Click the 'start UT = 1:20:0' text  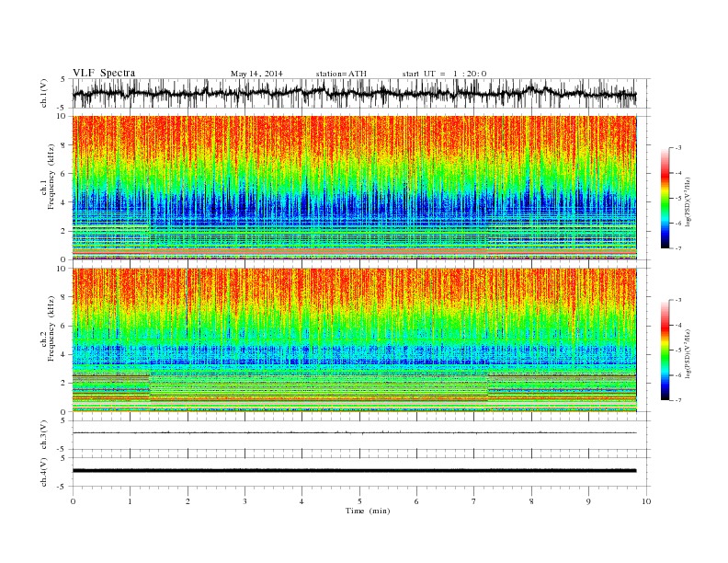coord(444,74)
